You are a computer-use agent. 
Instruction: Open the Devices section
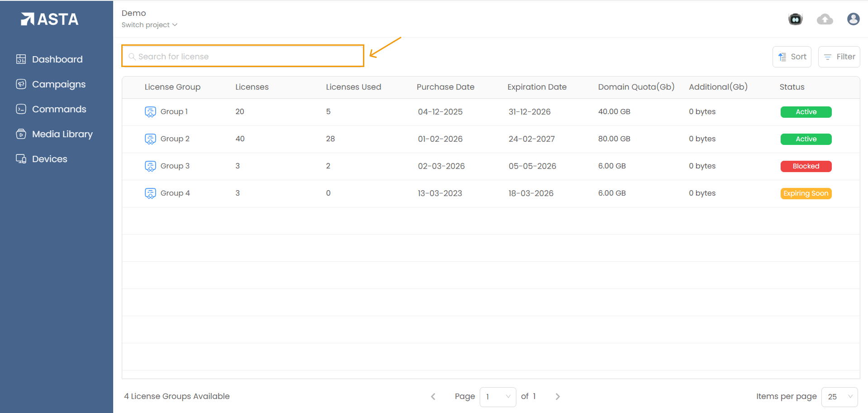click(x=49, y=159)
